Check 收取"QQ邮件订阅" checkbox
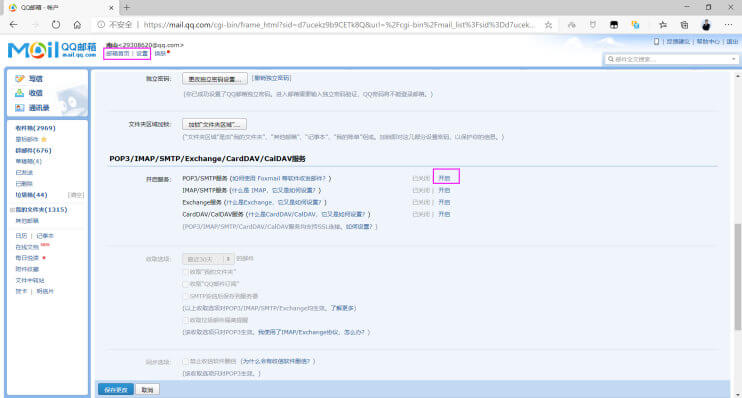 tap(186, 284)
